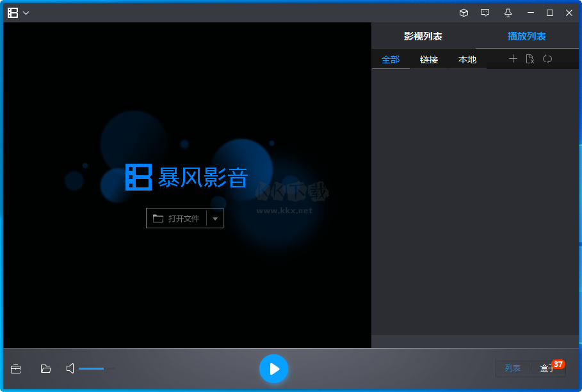Image resolution: width=582 pixels, height=392 pixels.
Task: Click the gift box icon in the title bar
Action: tap(463, 12)
